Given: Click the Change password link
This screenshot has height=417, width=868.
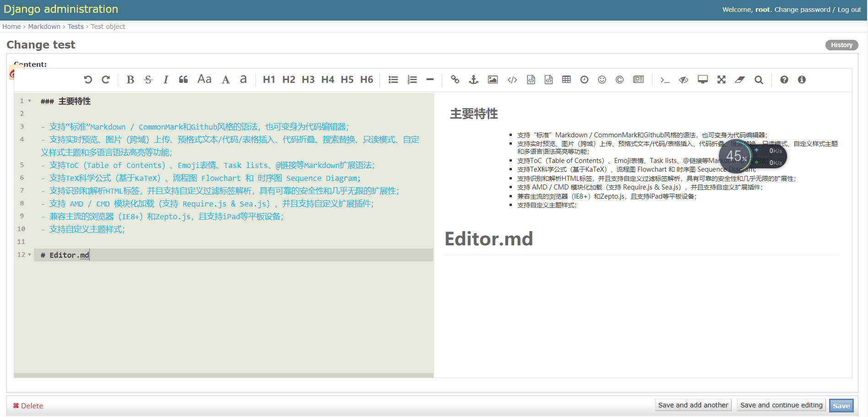Looking at the screenshot, I should coord(802,10).
